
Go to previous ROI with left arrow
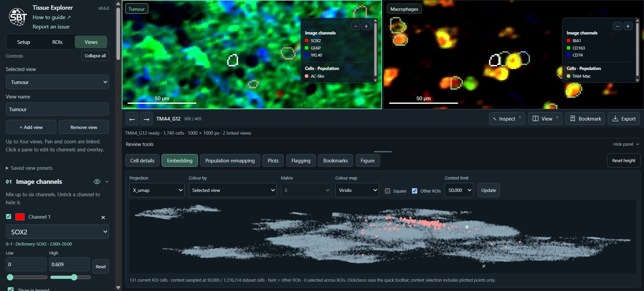(132, 119)
